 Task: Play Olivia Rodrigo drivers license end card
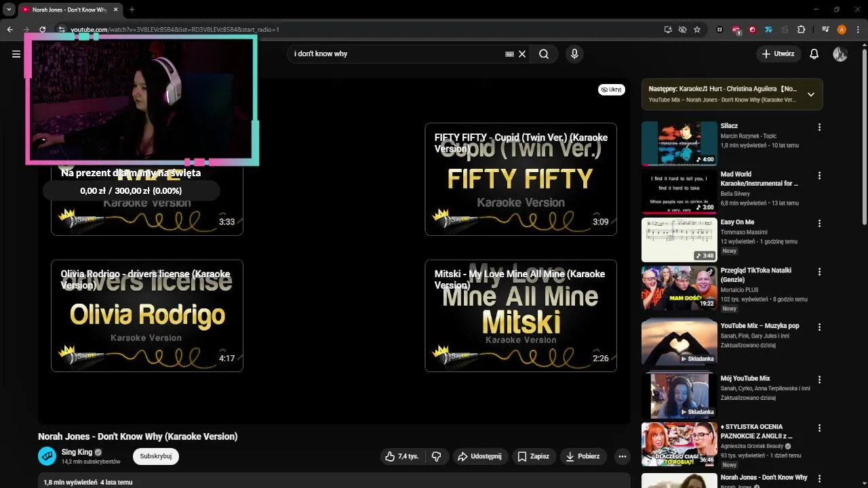click(x=147, y=316)
